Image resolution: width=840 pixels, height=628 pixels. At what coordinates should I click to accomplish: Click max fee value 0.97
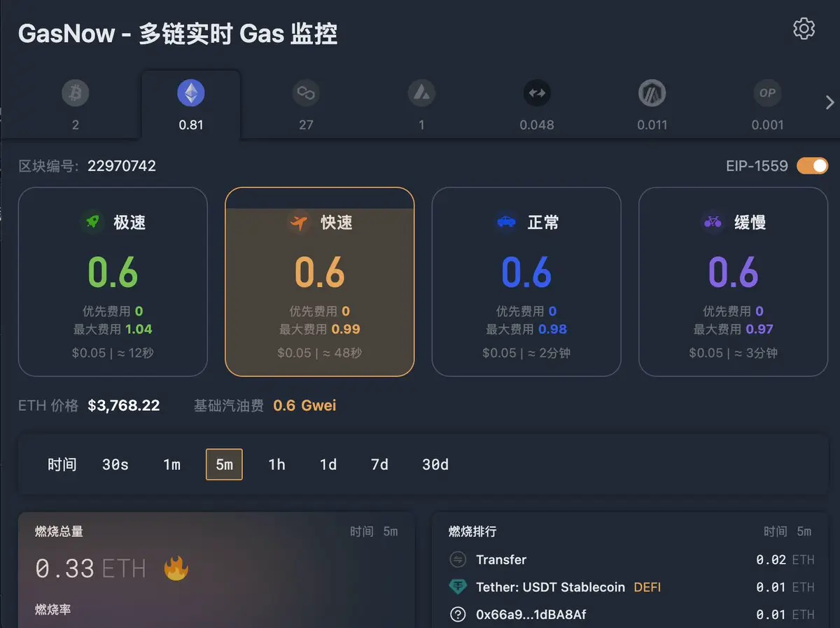click(x=759, y=329)
